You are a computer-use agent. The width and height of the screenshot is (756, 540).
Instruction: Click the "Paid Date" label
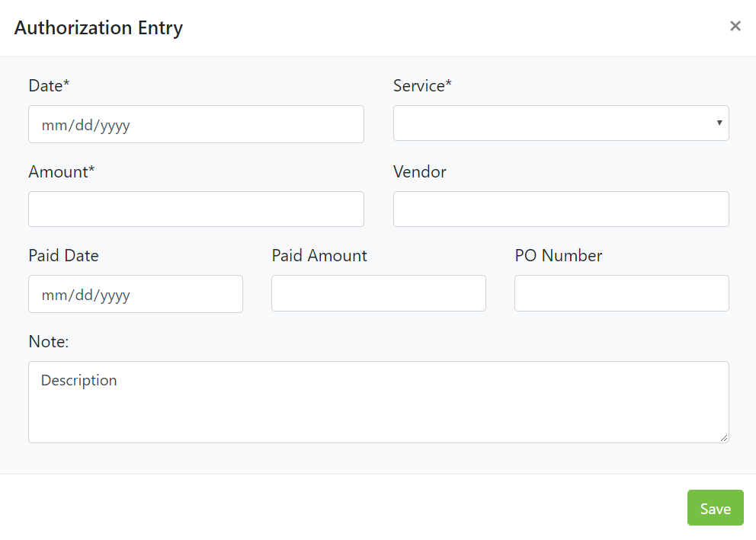click(x=63, y=256)
